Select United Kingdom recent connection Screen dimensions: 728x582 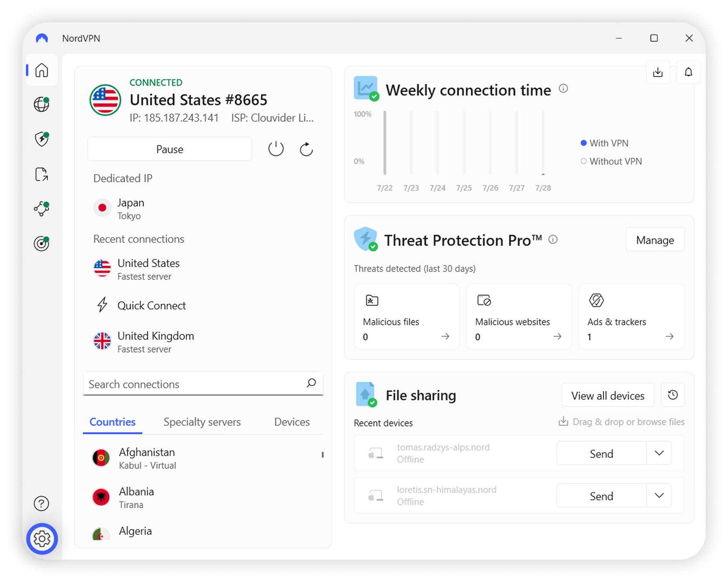click(x=203, y=342)
